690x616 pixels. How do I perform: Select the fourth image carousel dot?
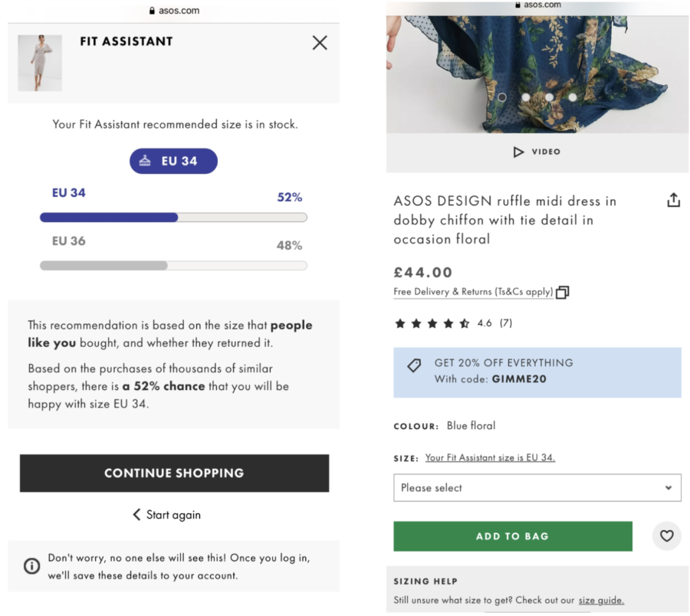573,97
